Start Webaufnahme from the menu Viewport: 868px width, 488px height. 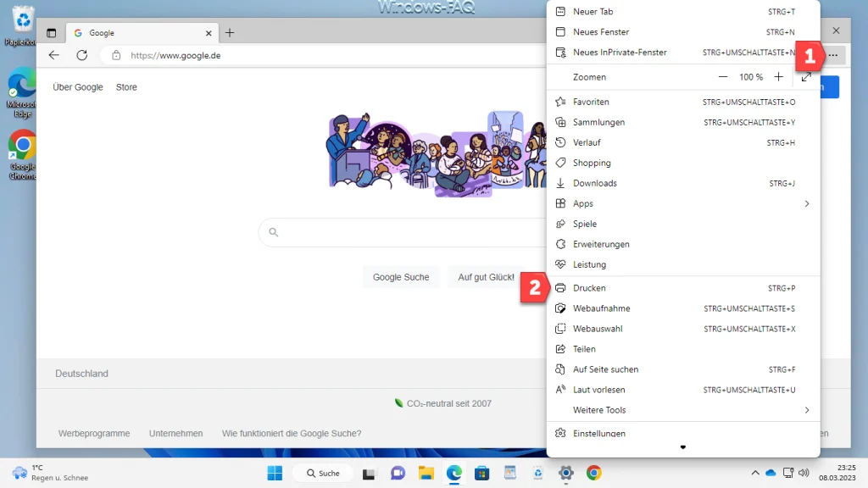pos(683,308)
